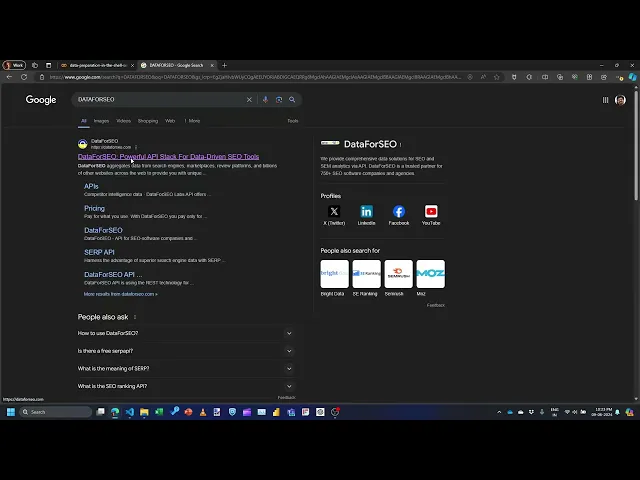
Task: Open File Explorer from taskbar
Action: tap(144, 412)
